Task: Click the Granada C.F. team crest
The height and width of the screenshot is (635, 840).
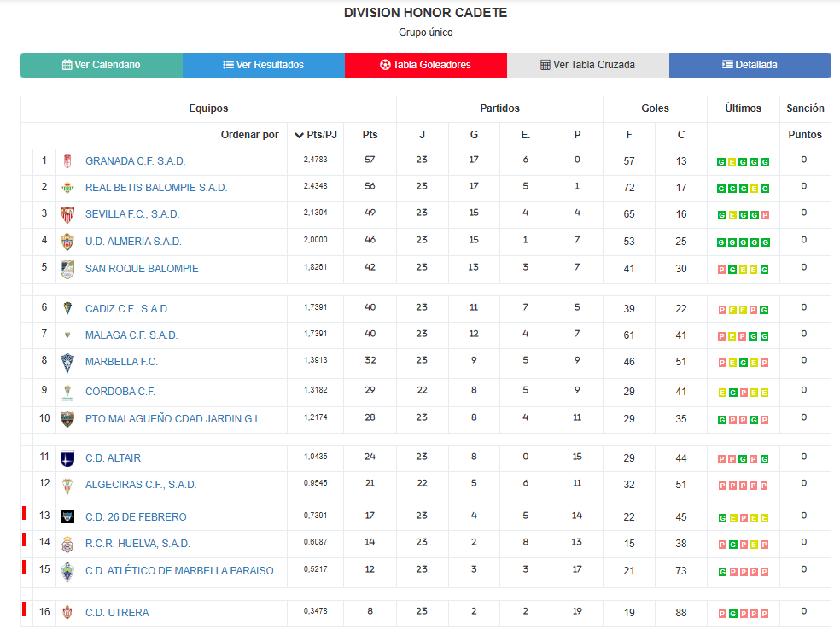Action: click(67, 161)
